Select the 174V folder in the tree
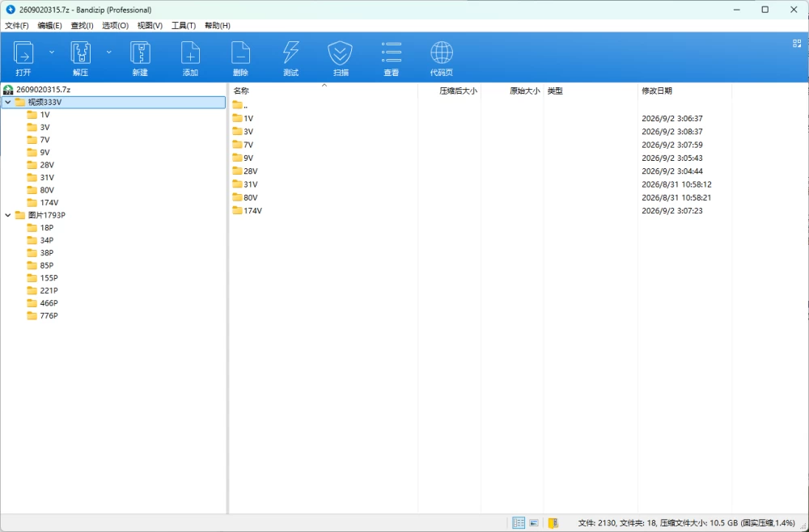Image resolution: width=809 pixels, height=532 pixels. click(49, 203)
